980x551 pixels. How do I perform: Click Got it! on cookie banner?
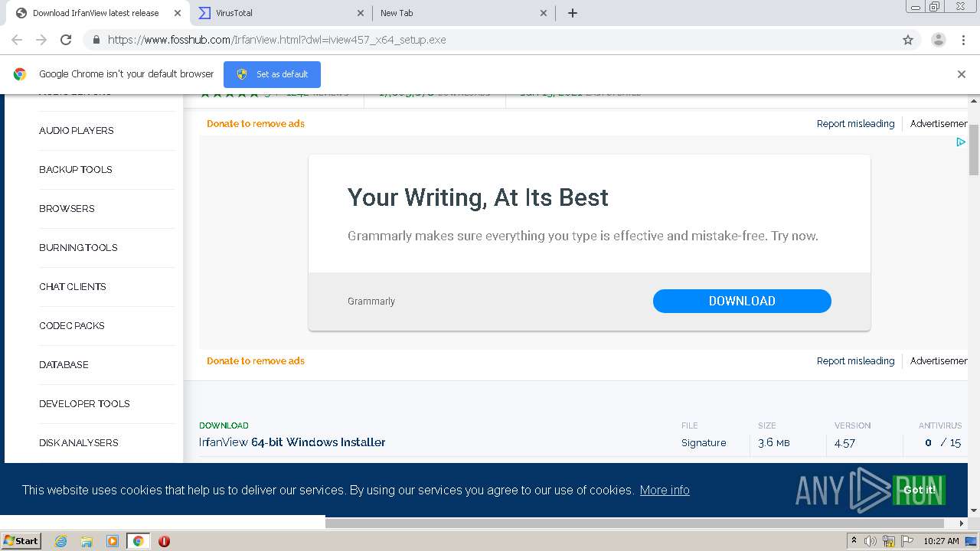(x=919, y=490)
